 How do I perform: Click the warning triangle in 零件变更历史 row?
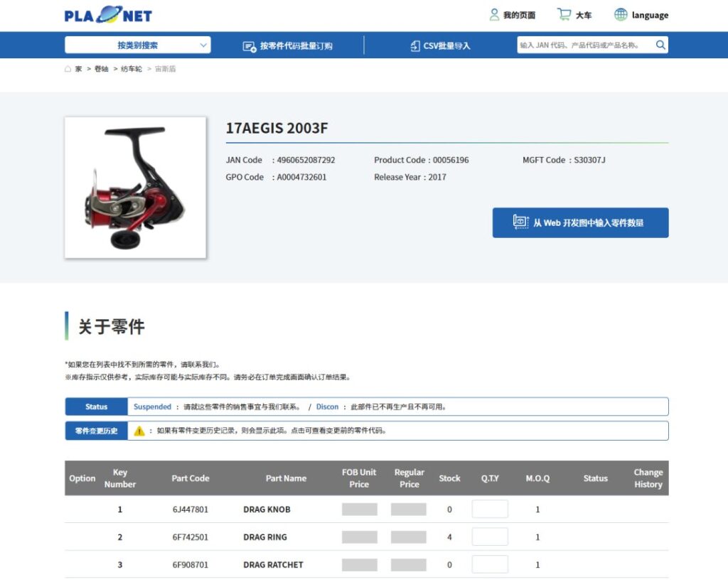pyautogui.click(x=139, y=429)
